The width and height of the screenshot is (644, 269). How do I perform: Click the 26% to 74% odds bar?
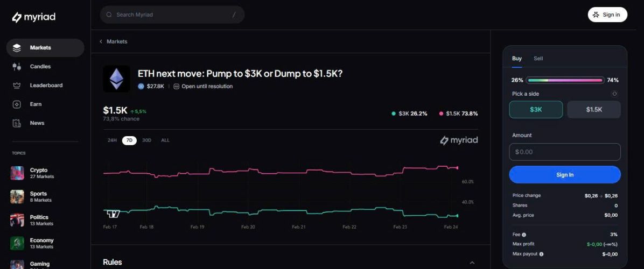pos(564,80)
